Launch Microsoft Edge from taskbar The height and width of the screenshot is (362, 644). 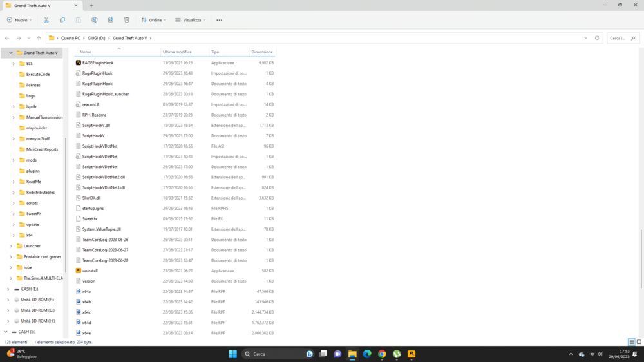point(367,354)
